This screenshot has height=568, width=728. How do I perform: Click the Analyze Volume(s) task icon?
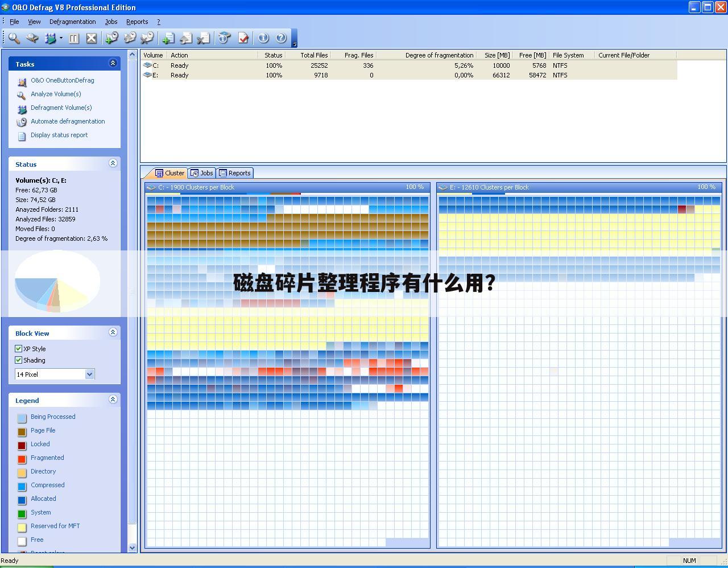(x=22, y=95)
